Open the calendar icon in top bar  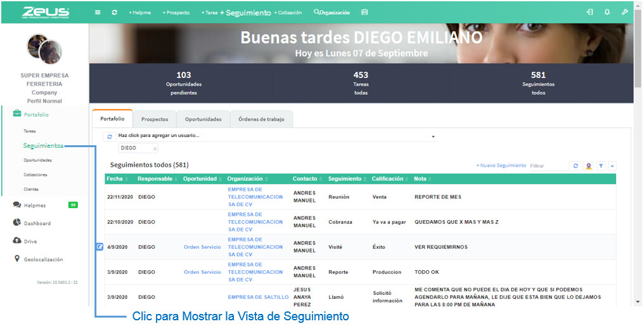click(364, 12)
